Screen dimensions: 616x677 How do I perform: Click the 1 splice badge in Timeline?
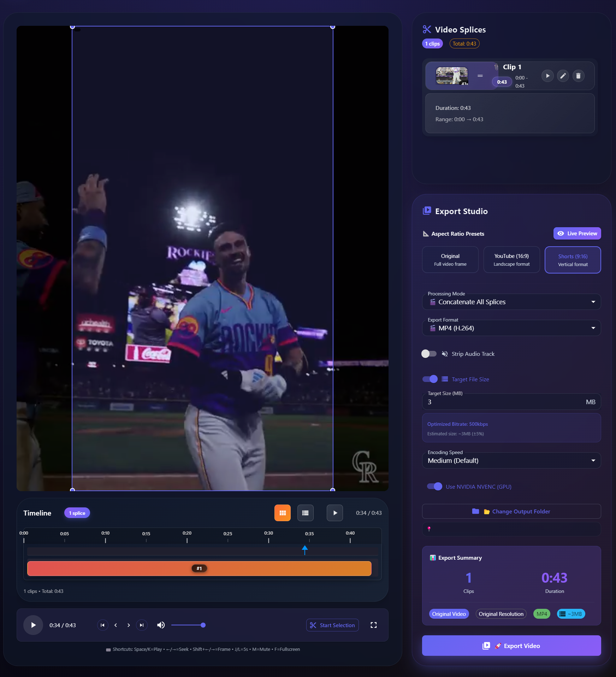pos(77,513)
